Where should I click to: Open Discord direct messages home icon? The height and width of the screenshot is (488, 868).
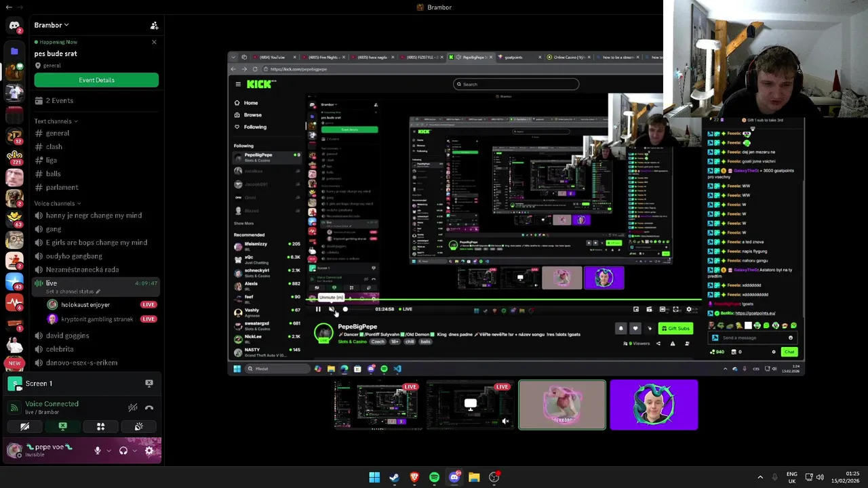(14, 26)
